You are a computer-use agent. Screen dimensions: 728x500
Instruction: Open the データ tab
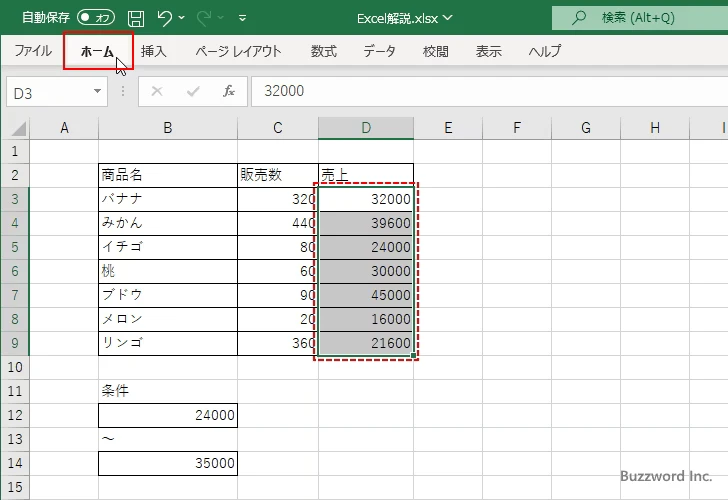click(379, 51)
